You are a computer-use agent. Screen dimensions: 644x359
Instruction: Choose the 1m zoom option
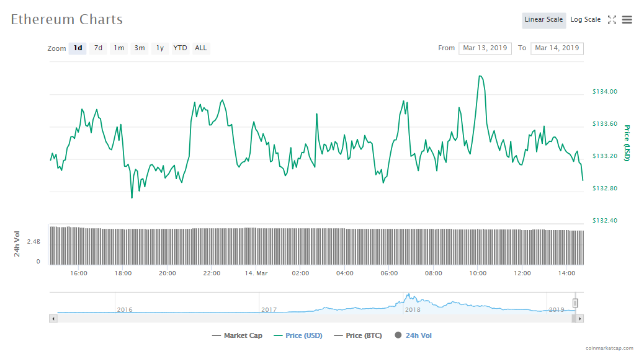coord(119,48)
